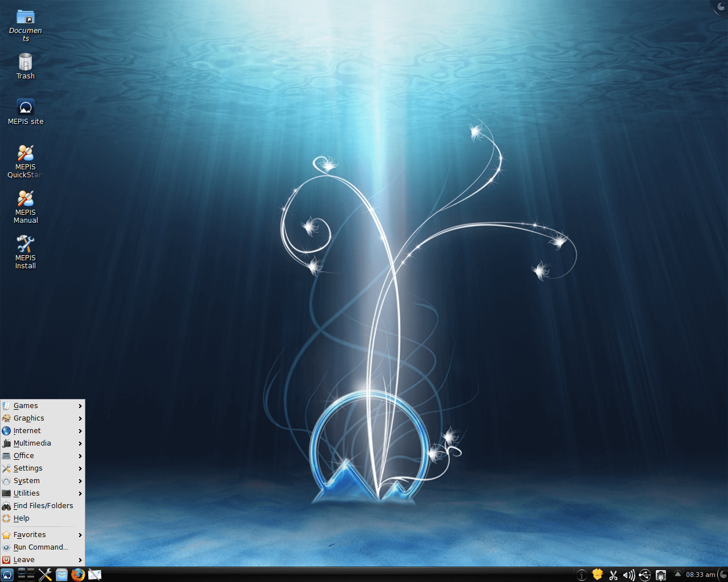Open the orange software updater tray icon

(x=598, y=575)
